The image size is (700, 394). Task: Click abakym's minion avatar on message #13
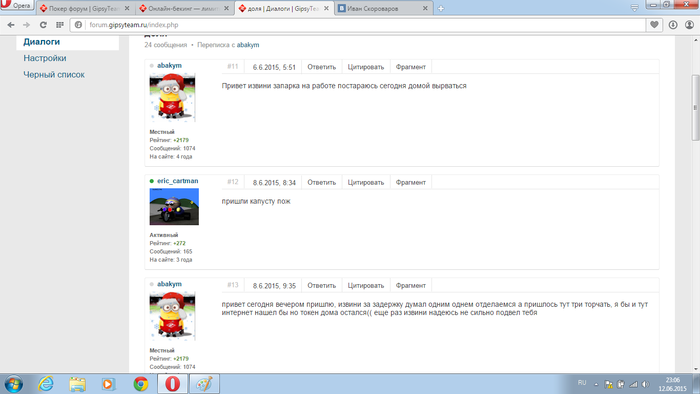(172, 316)
